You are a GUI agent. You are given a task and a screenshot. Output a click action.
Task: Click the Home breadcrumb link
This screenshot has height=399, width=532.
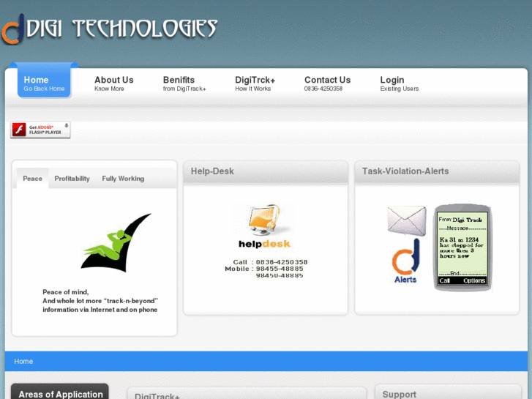(x=23, y=362)
